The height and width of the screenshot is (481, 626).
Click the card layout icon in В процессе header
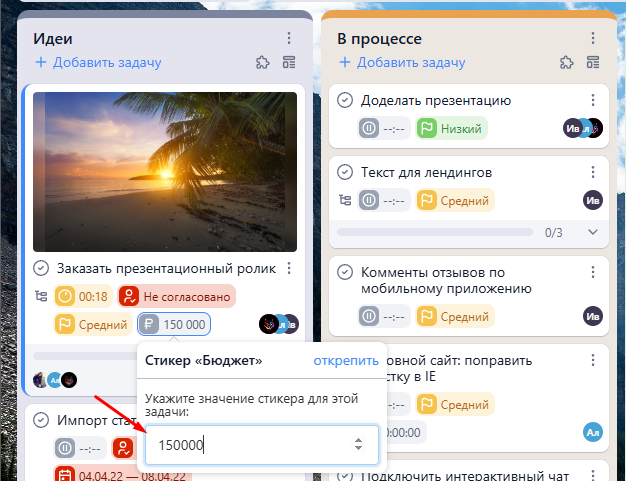coord(593,62)
